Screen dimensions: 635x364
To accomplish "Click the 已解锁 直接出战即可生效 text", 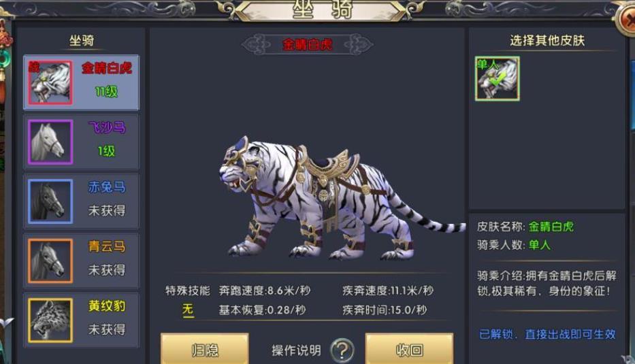I will tap(547, 334).
